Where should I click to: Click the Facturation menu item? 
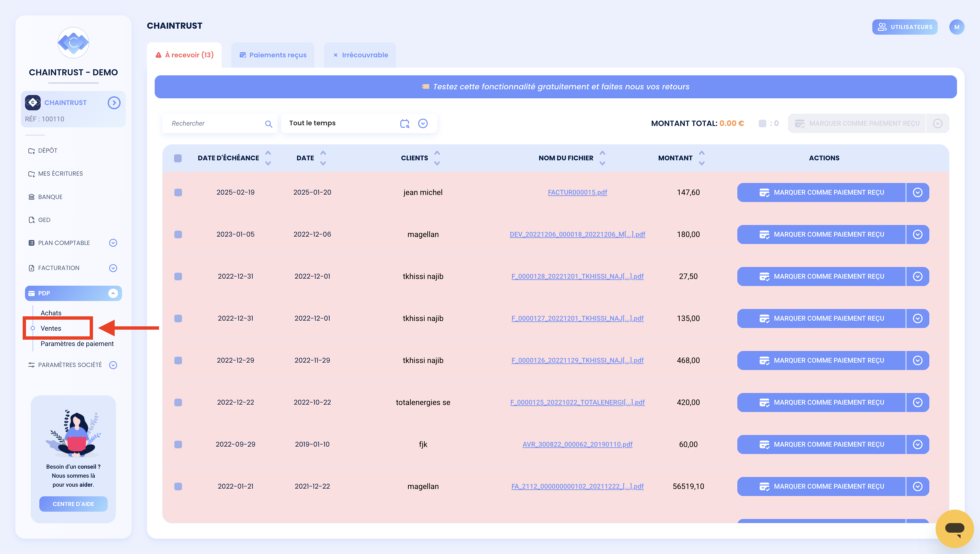[58, 268]
